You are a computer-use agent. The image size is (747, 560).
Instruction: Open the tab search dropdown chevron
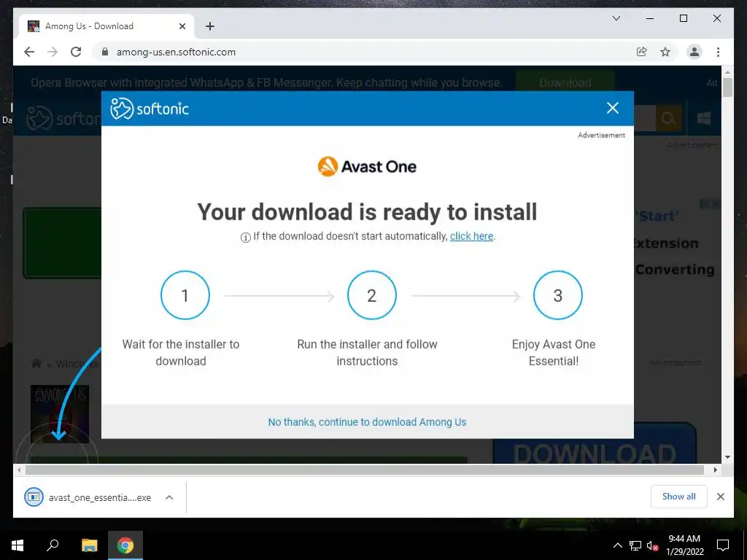coord(616,18)
